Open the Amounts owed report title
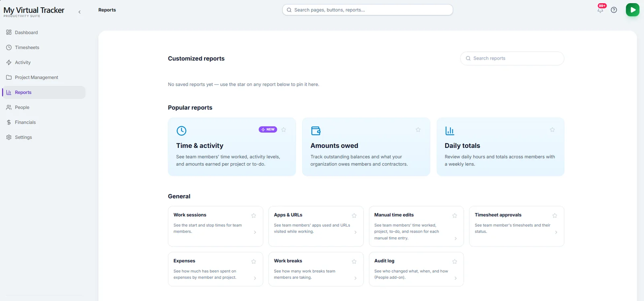This screenshot has height=301, width=644. click(334, 146)
